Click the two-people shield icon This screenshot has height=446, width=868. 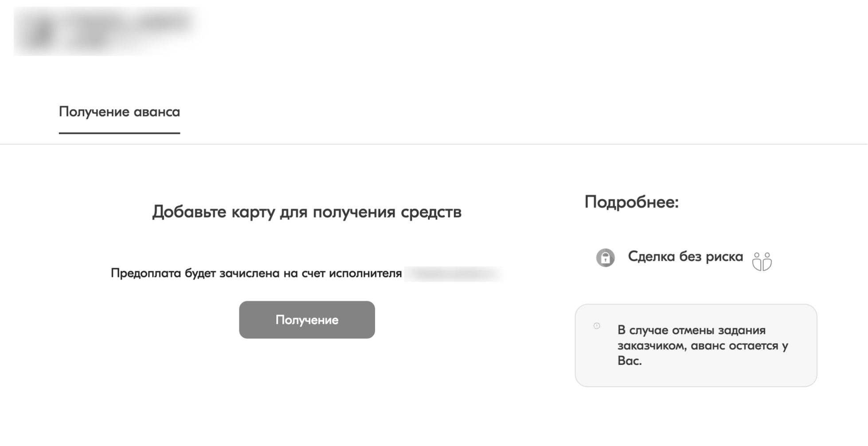click(762, 262)
